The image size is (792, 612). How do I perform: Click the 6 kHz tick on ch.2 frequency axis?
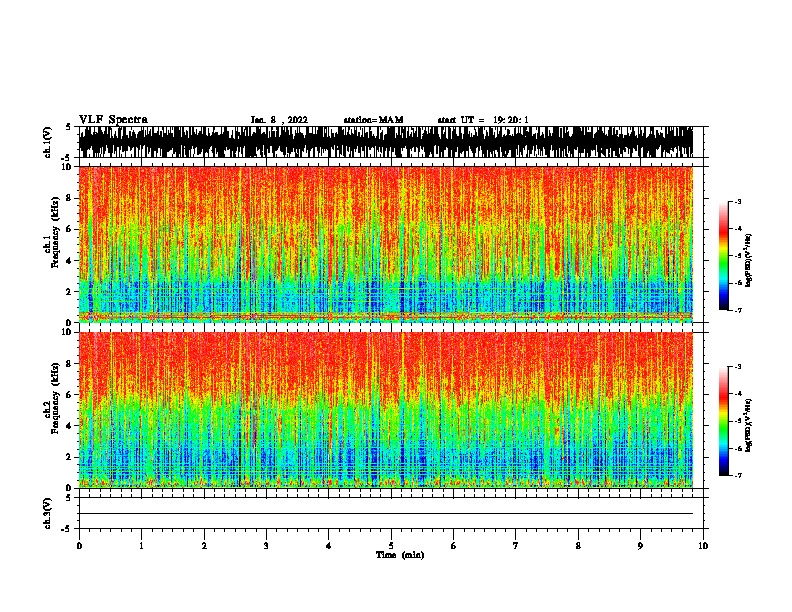pyautogui.click(x=69, y=394)
